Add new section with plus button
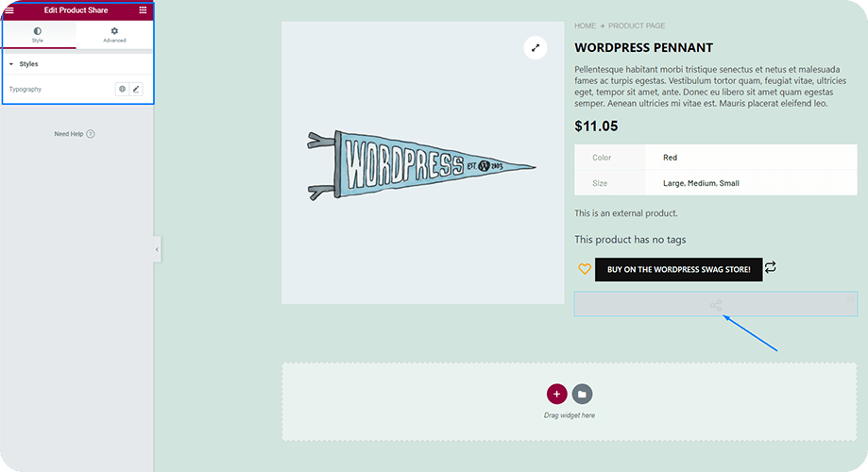This screenshot has height=472, width=868. [557, 394]
